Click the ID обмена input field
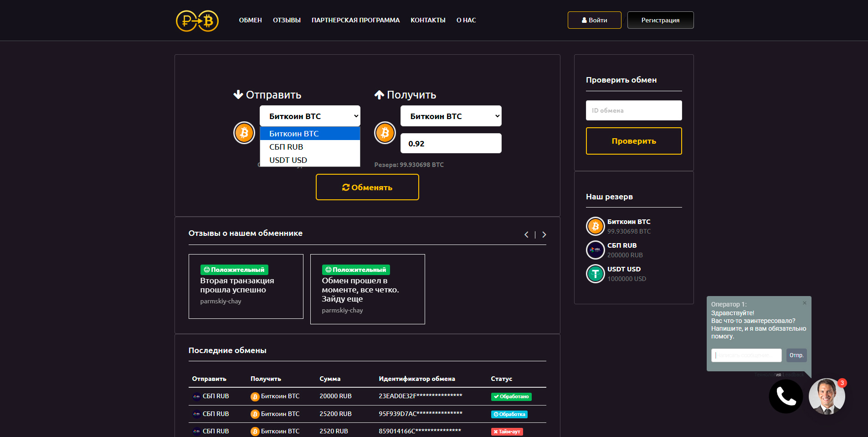This screenshot has height=437, width=868. 634,110
